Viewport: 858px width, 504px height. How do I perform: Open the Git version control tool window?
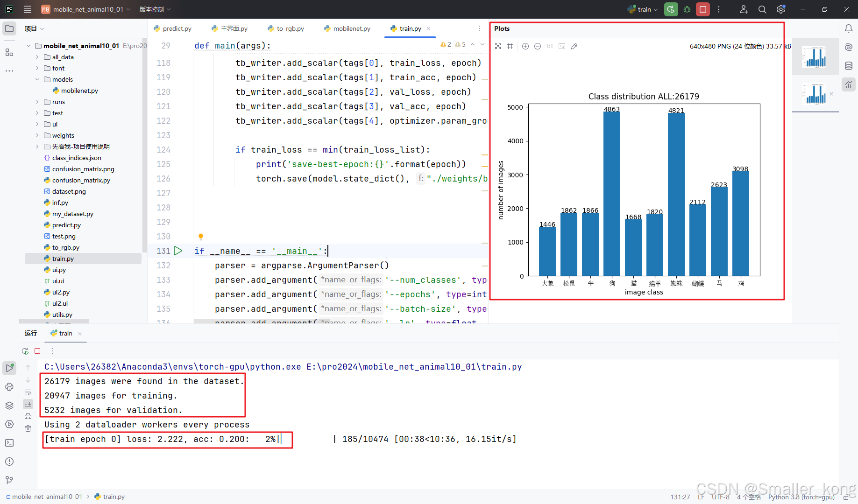pos(9,480)
